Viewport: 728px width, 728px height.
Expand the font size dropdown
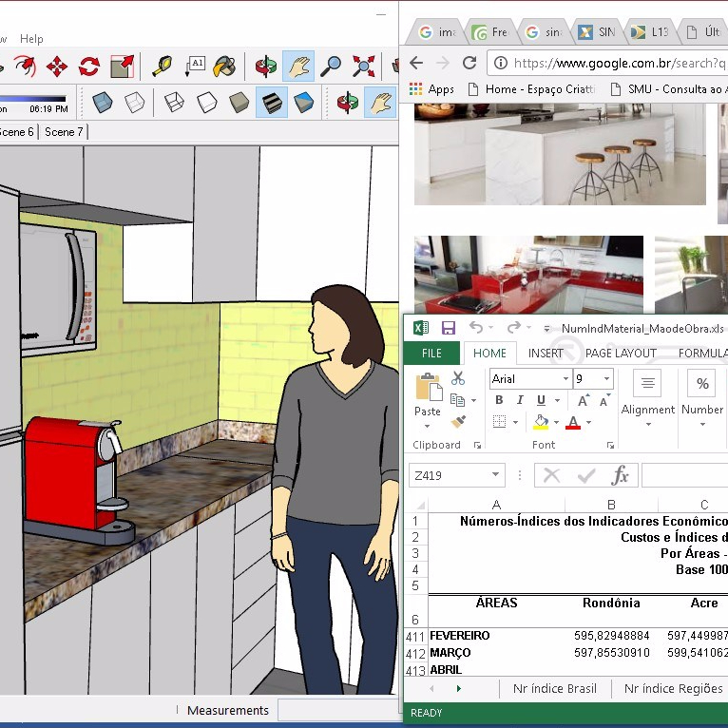coord(605,378)
